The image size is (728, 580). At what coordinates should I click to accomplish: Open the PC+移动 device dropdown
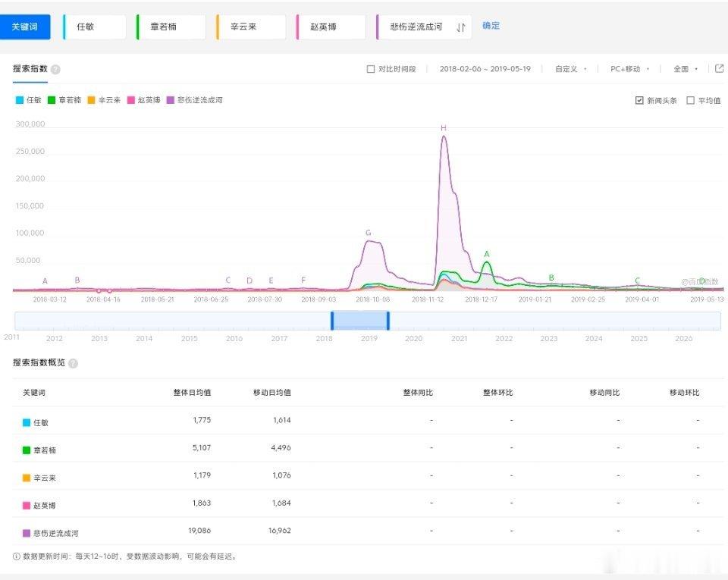630,69
